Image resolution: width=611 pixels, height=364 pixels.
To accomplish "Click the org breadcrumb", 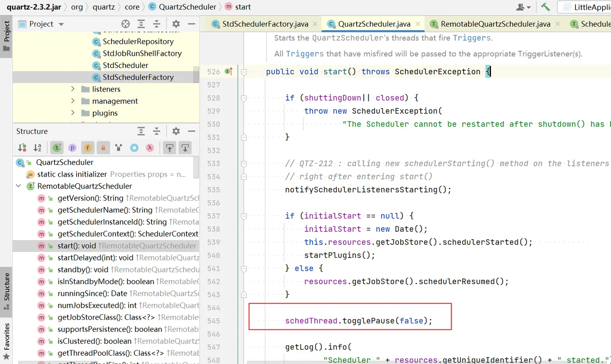I will [76, 7].
